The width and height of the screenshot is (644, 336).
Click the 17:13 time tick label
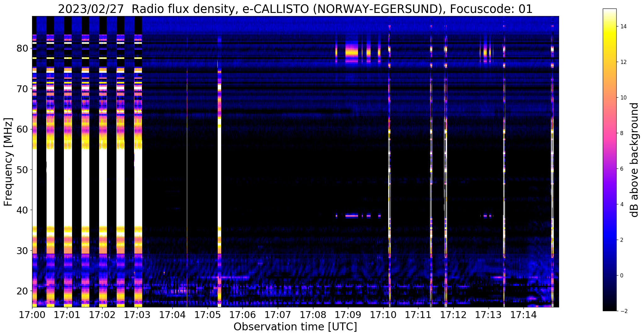[x=488, y=315]
